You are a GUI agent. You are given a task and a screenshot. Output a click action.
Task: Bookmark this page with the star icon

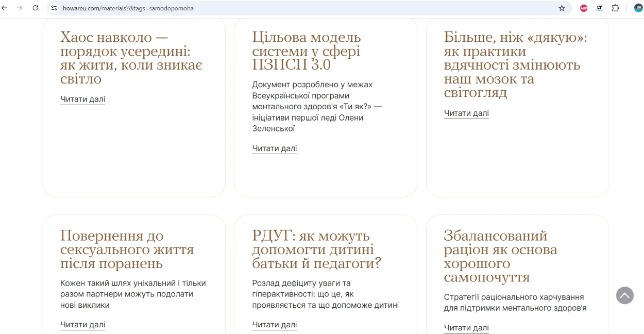[x=562, y=8]
